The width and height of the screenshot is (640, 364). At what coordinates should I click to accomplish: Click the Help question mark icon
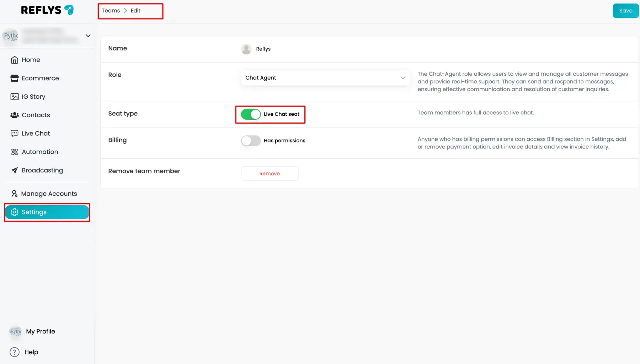coord(14,352)
